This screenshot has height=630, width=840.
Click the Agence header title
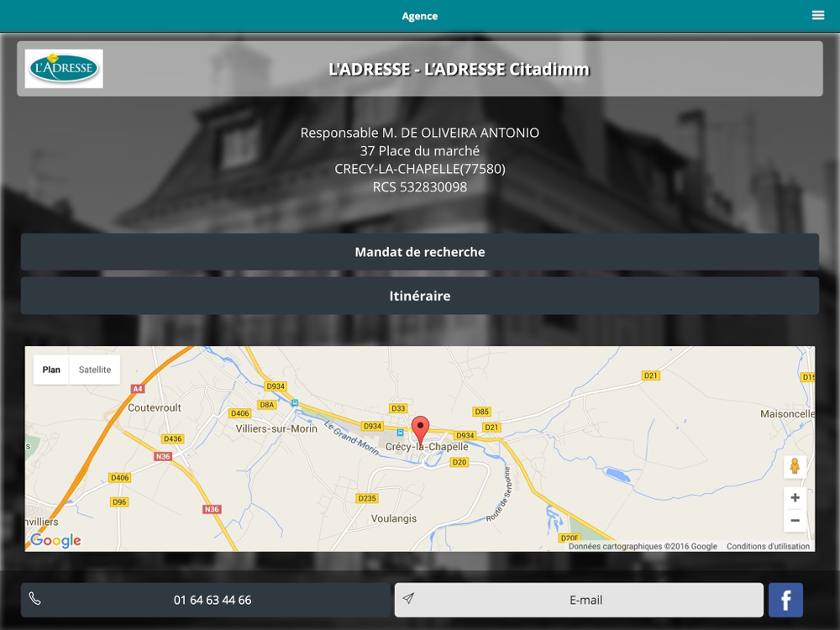point(419,16)
